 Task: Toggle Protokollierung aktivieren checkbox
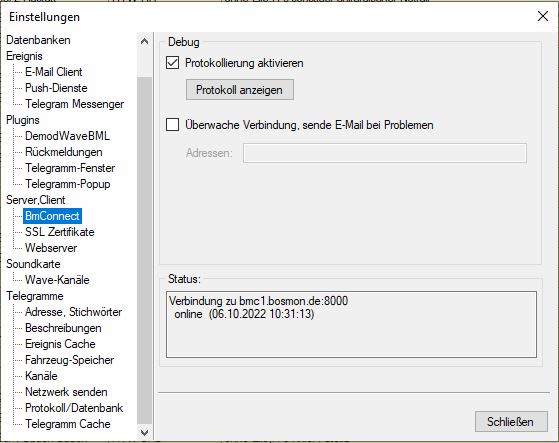coord(173,63)
